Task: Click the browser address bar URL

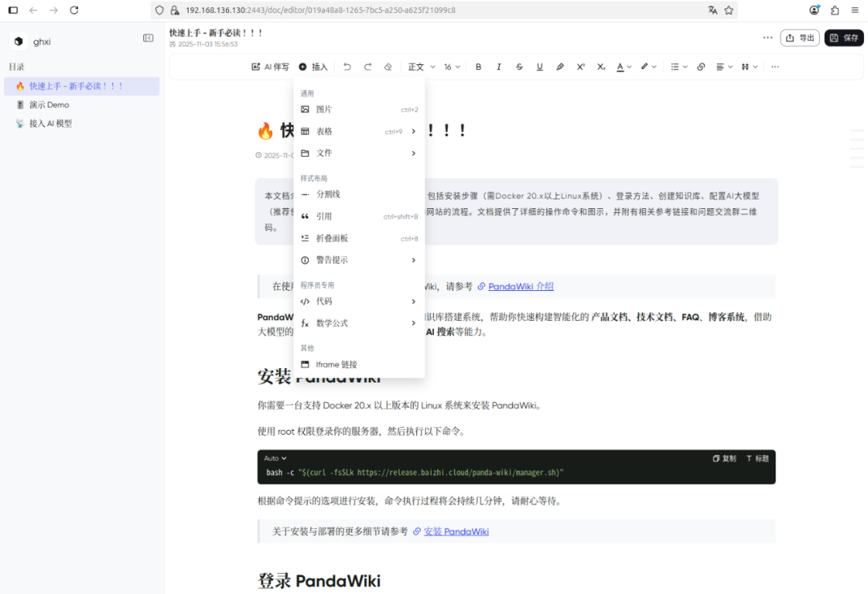Action: click(x=321, y=10)
